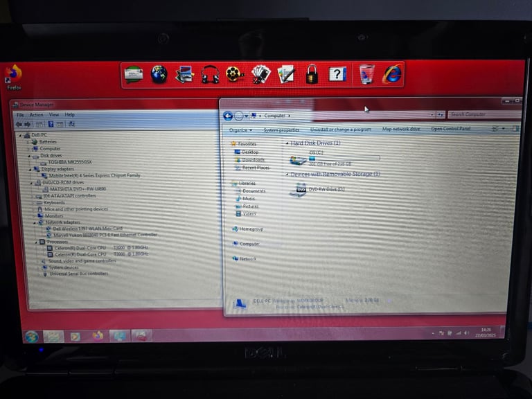Click the Explorer Back button
532x399 pixels.
pyautogui.click(x=228, y=116)
